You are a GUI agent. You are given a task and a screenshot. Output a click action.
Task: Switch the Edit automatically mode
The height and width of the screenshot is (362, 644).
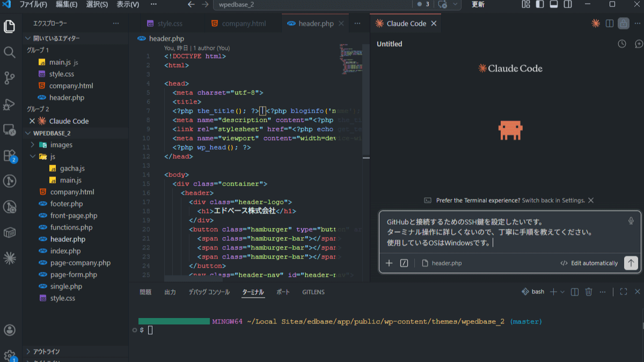click(589, 263)
